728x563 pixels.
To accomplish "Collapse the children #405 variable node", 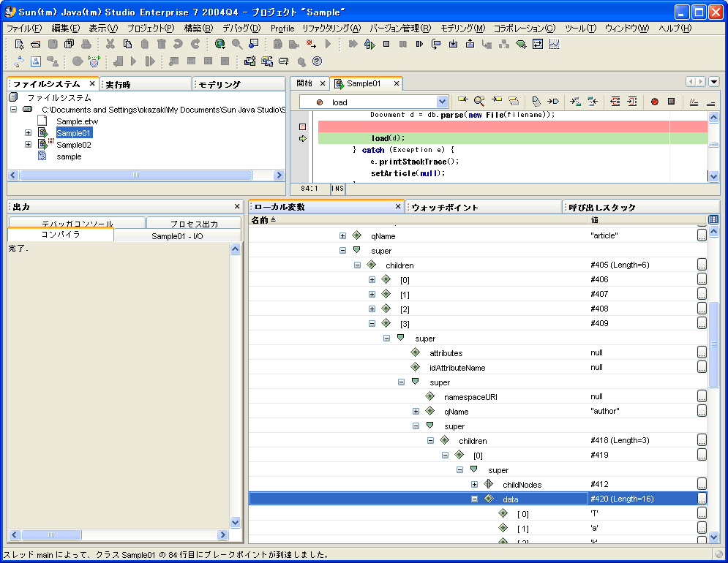I will (357, 265).
